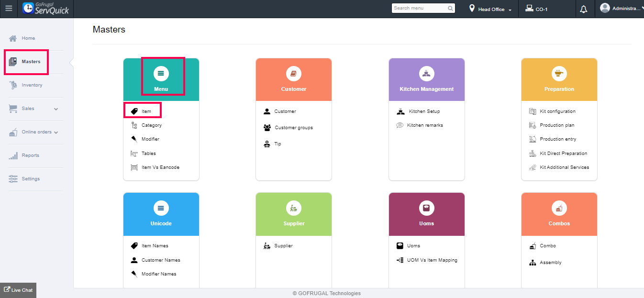
Task: Click the people icon beside Customer groups
Action: 267,128
